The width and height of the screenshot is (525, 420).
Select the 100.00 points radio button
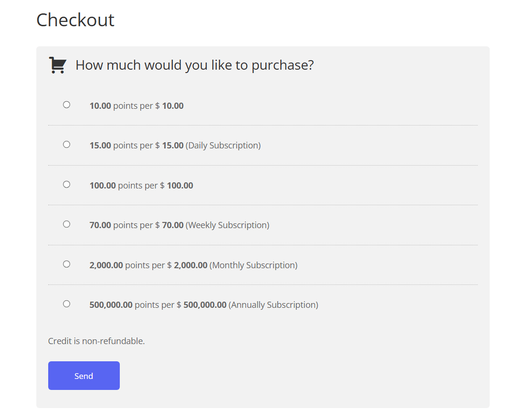[66, 184]
